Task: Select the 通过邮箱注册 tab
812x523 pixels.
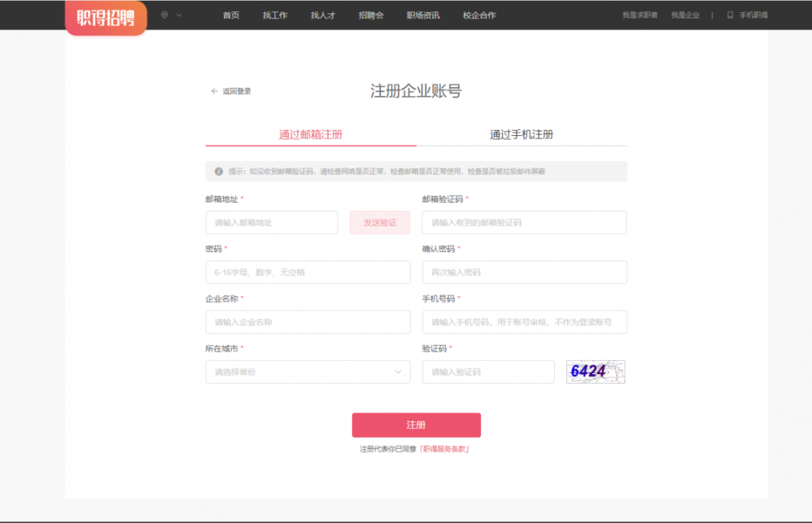Action: (311, 135)
